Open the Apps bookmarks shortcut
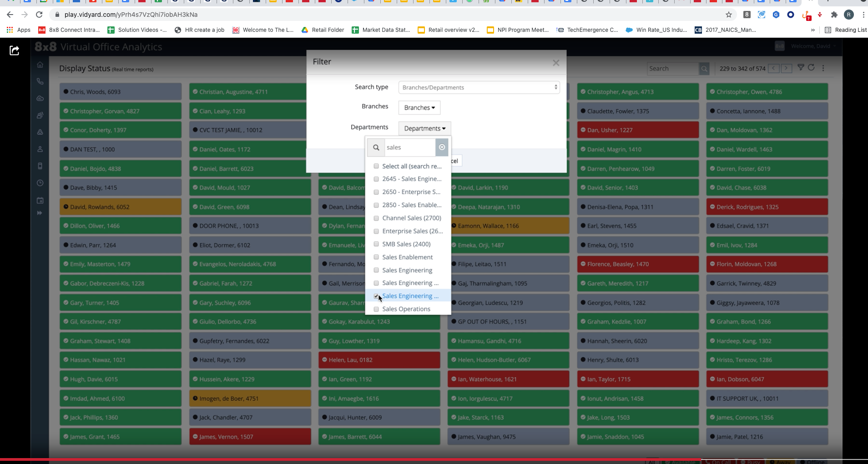 [19, 30]
